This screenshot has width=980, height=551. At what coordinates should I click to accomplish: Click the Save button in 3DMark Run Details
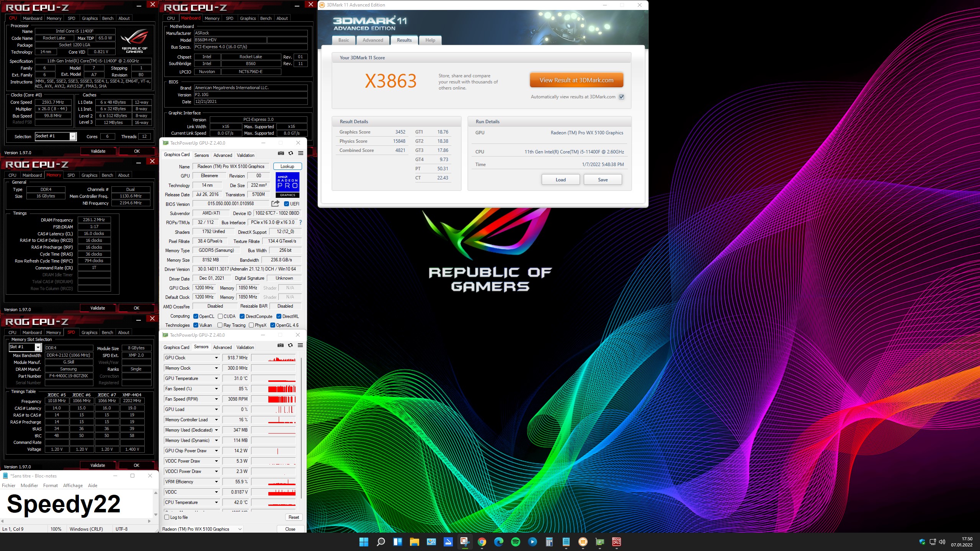603,180
